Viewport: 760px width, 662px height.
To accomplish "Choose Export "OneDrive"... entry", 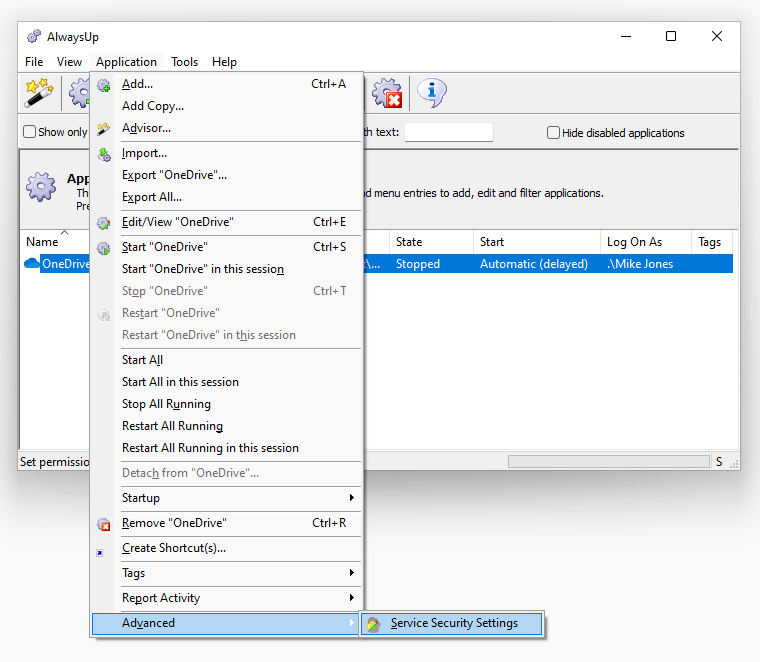I will (x=227, y=175).
